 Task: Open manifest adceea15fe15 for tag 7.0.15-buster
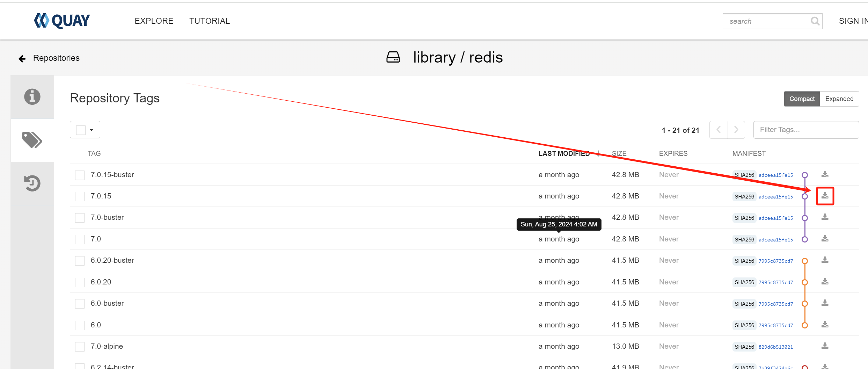point(775,175)
